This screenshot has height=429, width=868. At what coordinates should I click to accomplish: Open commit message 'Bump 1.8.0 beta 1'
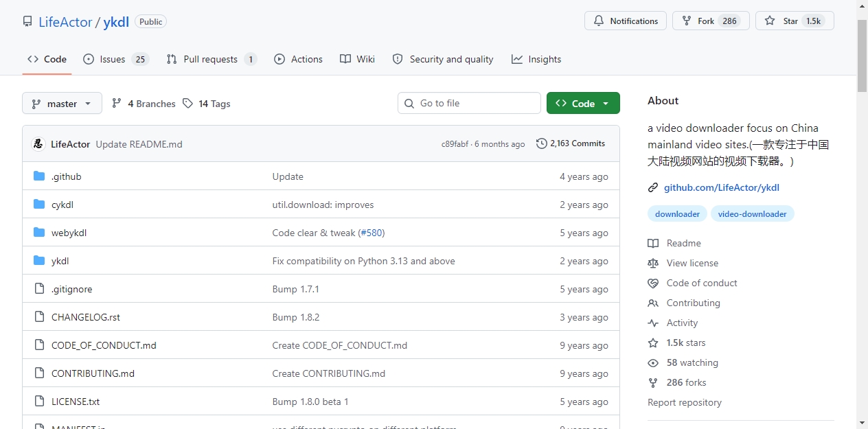(x=310, y=402)
